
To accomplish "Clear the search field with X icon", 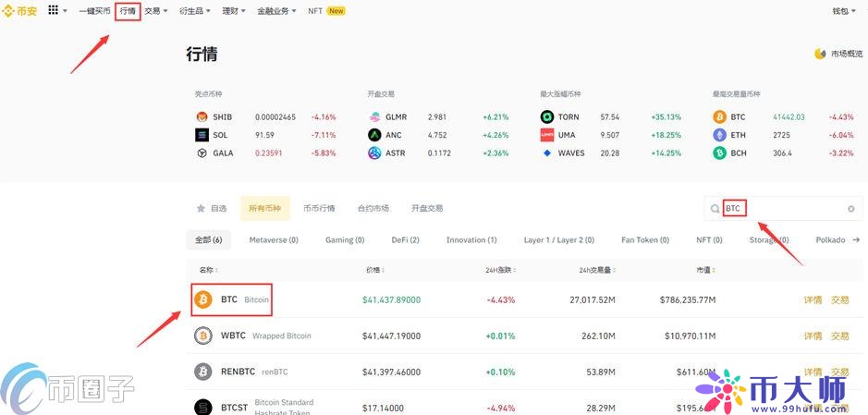I will coord(850,209).
